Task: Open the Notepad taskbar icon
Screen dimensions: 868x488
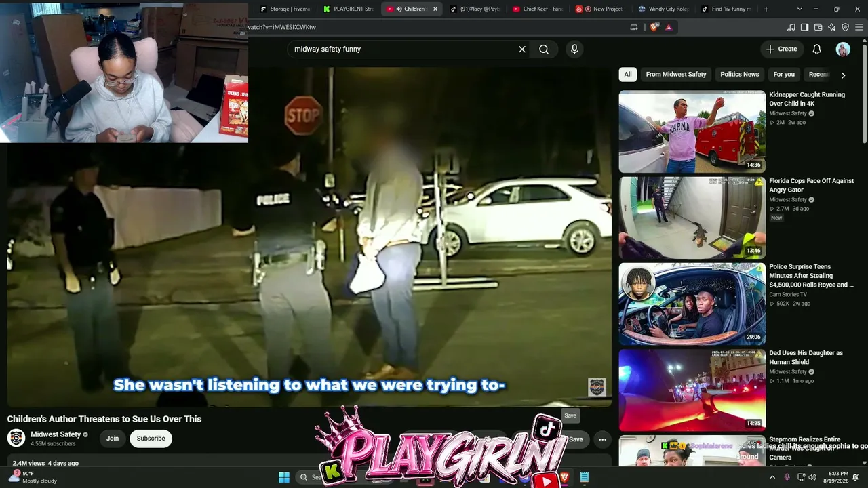Action: click(x=585, y=477)
